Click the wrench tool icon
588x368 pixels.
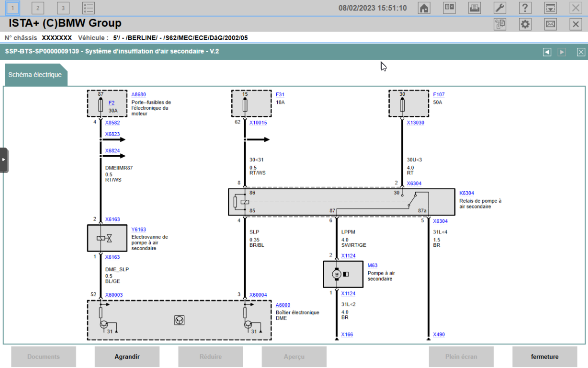[x=500, y=8]
